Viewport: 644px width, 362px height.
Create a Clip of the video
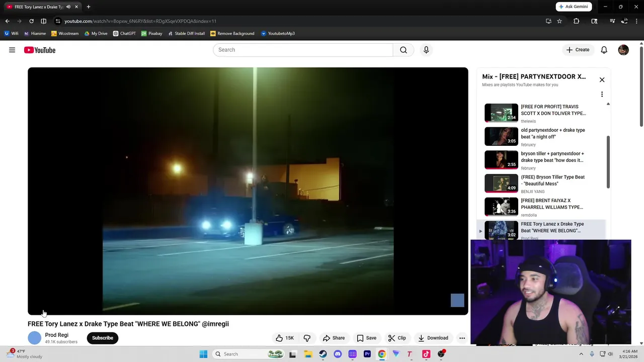pos(397,338)
